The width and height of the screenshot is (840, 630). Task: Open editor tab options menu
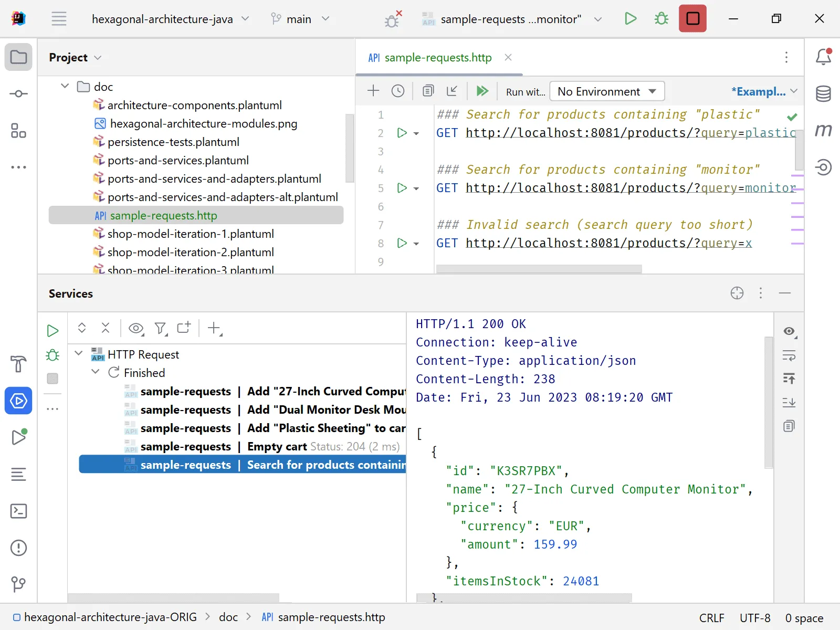[x=786, y=57]
